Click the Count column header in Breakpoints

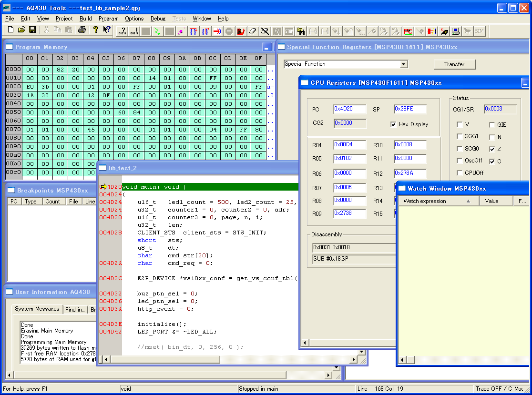(52, 202)
